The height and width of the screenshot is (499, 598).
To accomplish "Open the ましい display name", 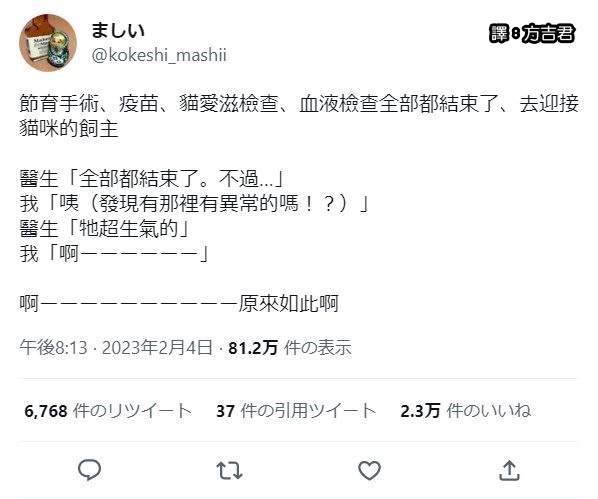I will pyautogui.click(x=118, y=31).
